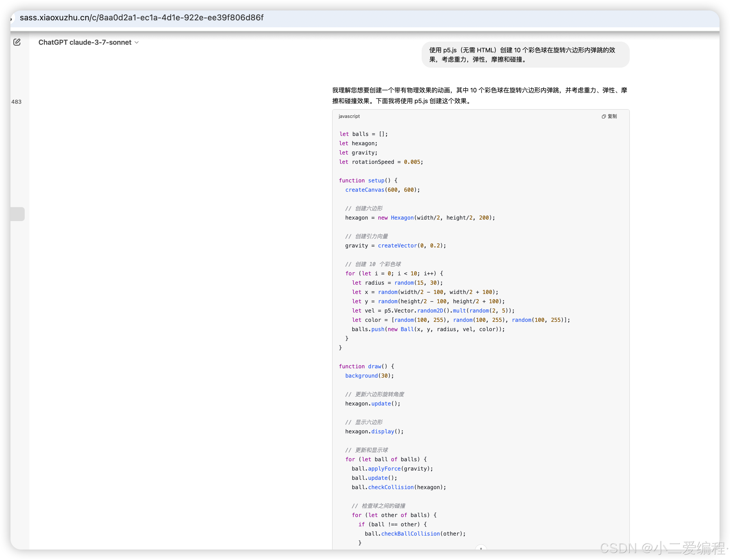
Task: Click the function draw declaration line
Action: pos(366,366)
